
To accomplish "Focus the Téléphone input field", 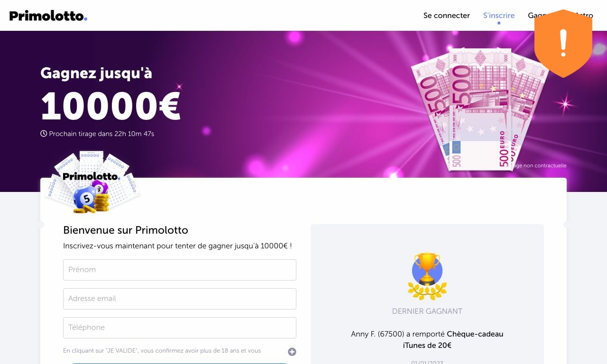I will click(180, 328).
